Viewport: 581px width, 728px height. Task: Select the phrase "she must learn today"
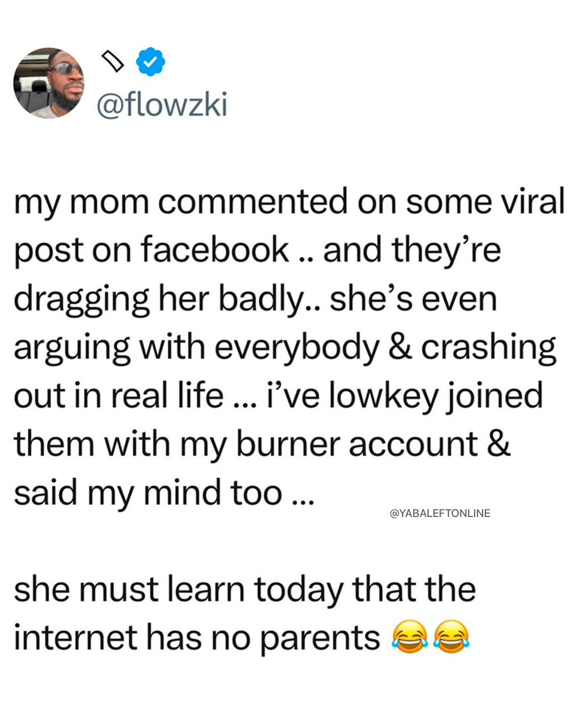tap(179, 589)
